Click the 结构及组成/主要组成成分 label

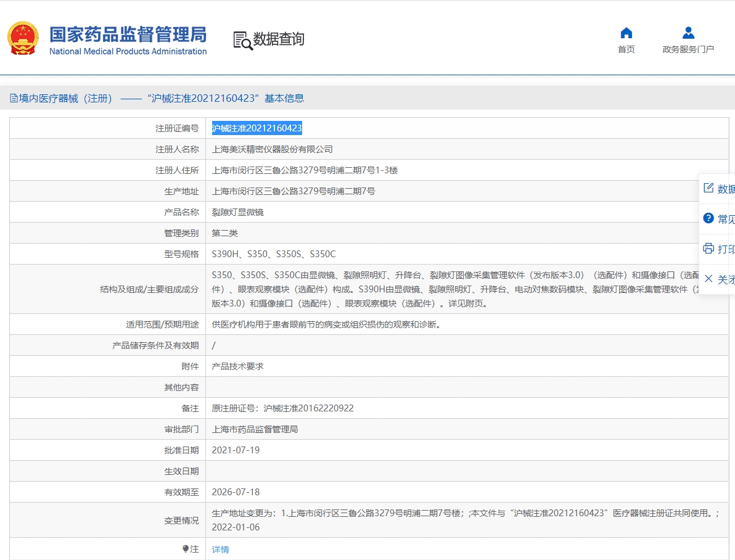tap(150, 289)
